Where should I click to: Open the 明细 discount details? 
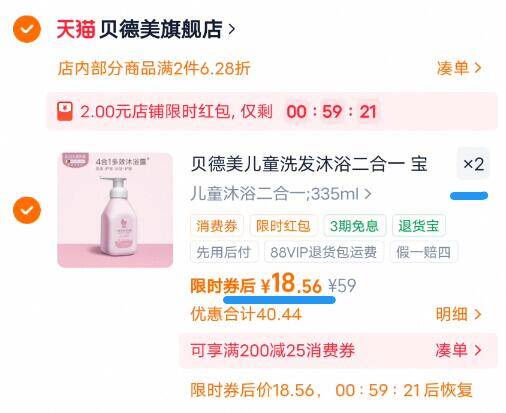click(x=459, y=314)
